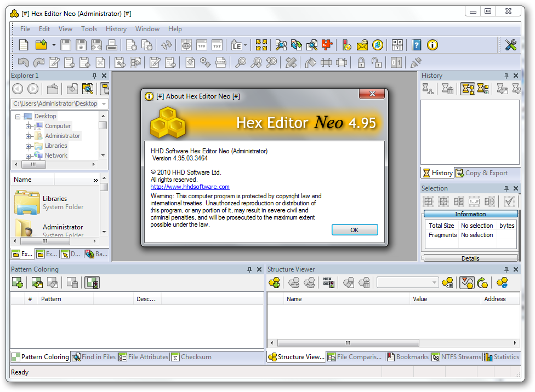
Task: Click the Information bar in Selection panel
Action: point(470,214)
